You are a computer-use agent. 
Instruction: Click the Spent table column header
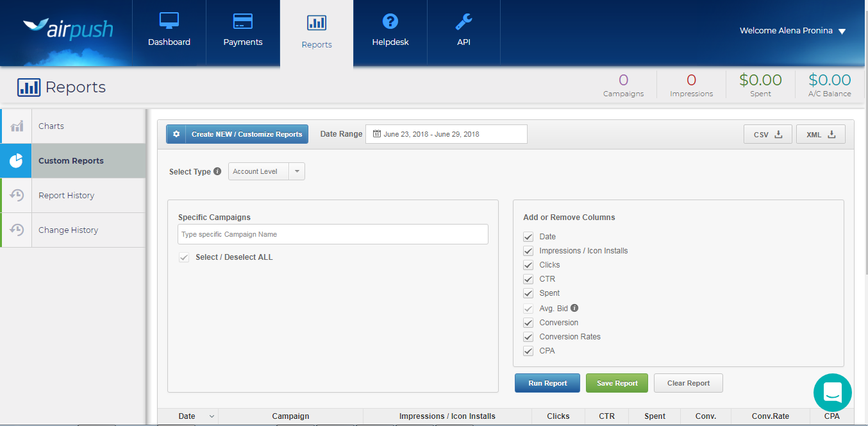655,416
